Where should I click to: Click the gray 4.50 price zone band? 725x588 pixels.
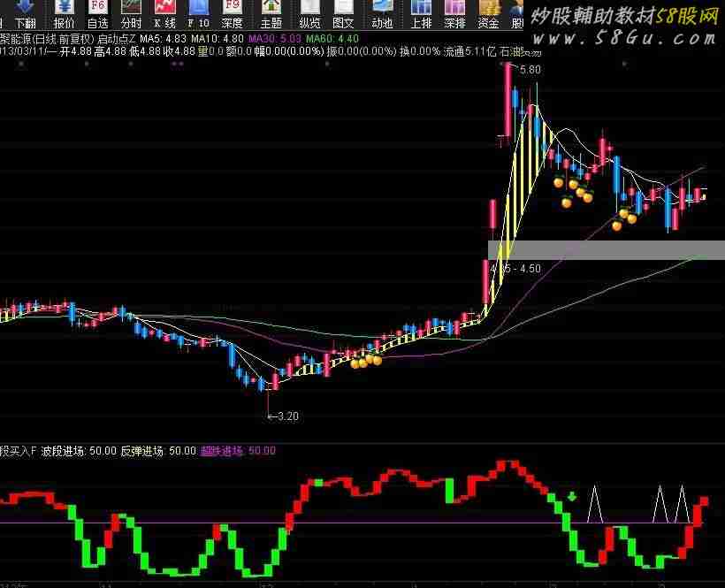point(607,249)
